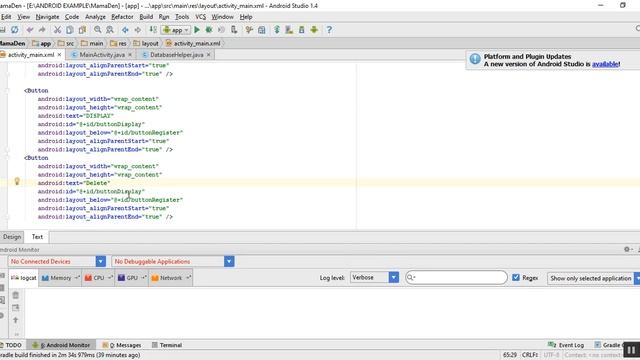Clear logcat with trash icon
The height and width of the screenshot is (360, 640).
(16, 295)
